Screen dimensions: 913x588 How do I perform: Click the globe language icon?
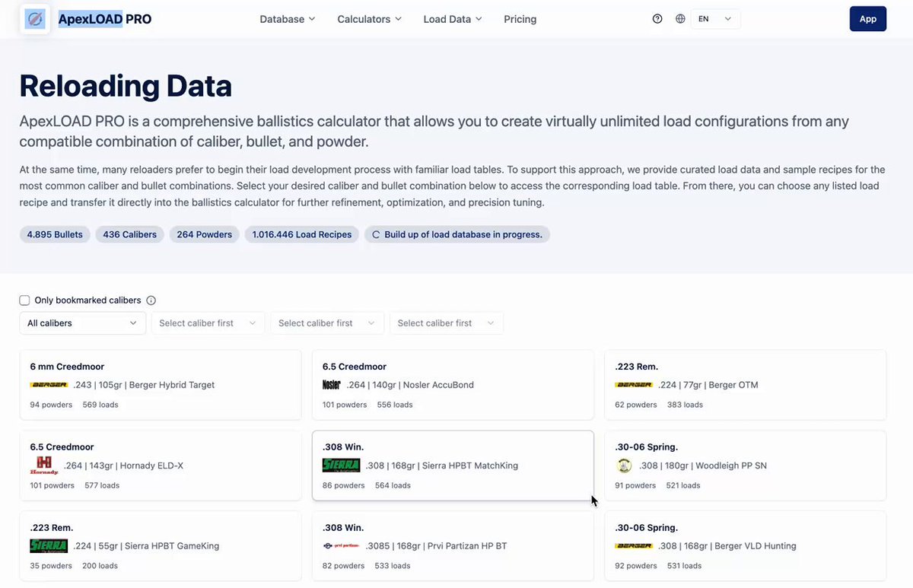coord(680,19)
